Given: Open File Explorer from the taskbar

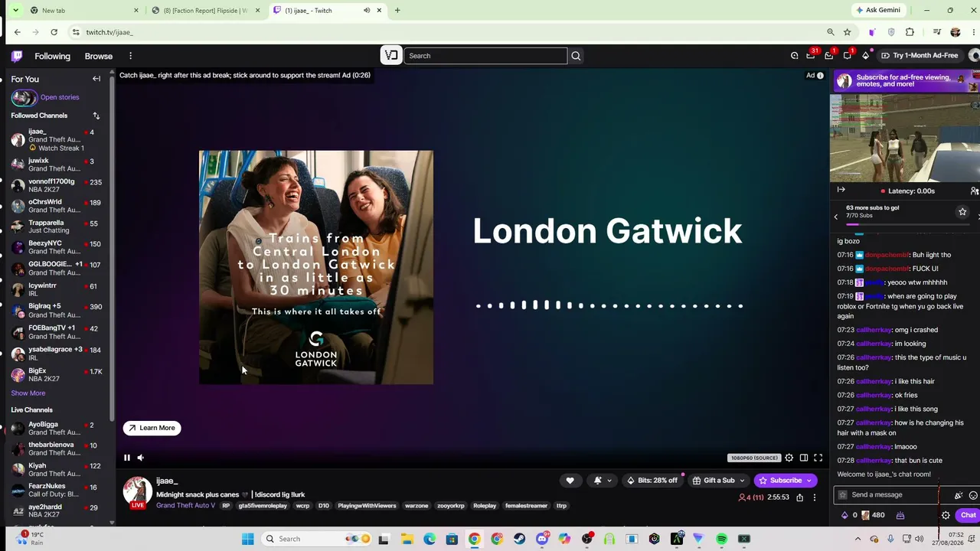Looking at the screenshot, I should tap(407, 539).
